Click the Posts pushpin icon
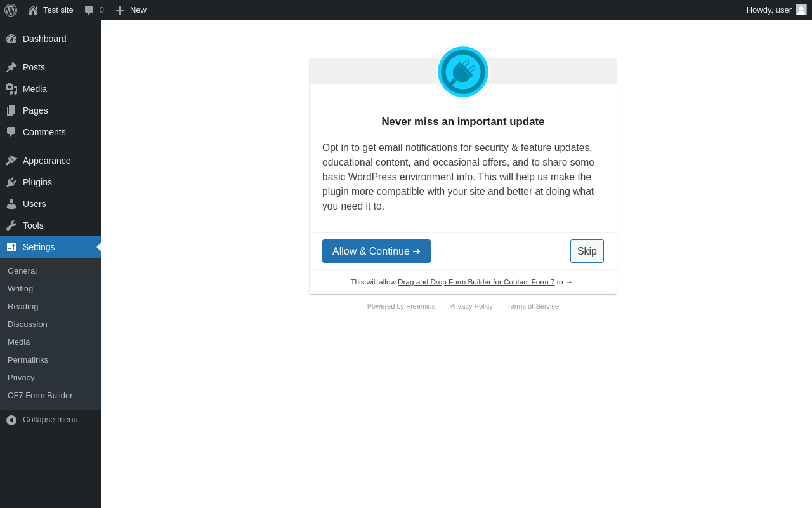 (x=11, y=67)
